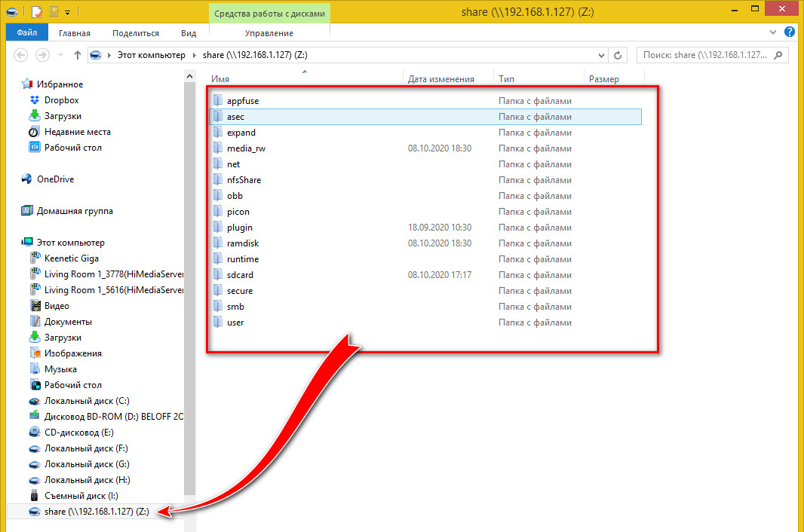The height and width of the screenshot is (532, 804).
Task: Open Help with the question mark icon
Action: [789, 32]
